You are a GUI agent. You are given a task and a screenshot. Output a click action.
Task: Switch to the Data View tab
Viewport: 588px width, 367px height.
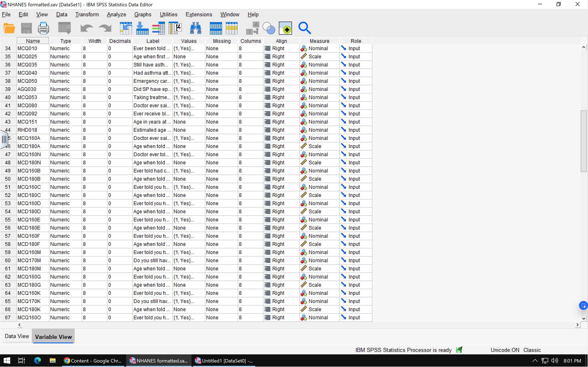17,336
